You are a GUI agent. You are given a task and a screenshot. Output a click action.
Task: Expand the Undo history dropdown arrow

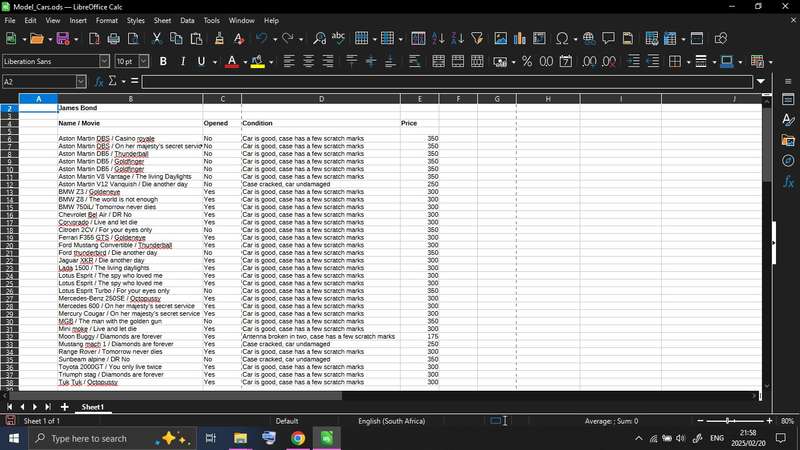click(x=274, y=39)
